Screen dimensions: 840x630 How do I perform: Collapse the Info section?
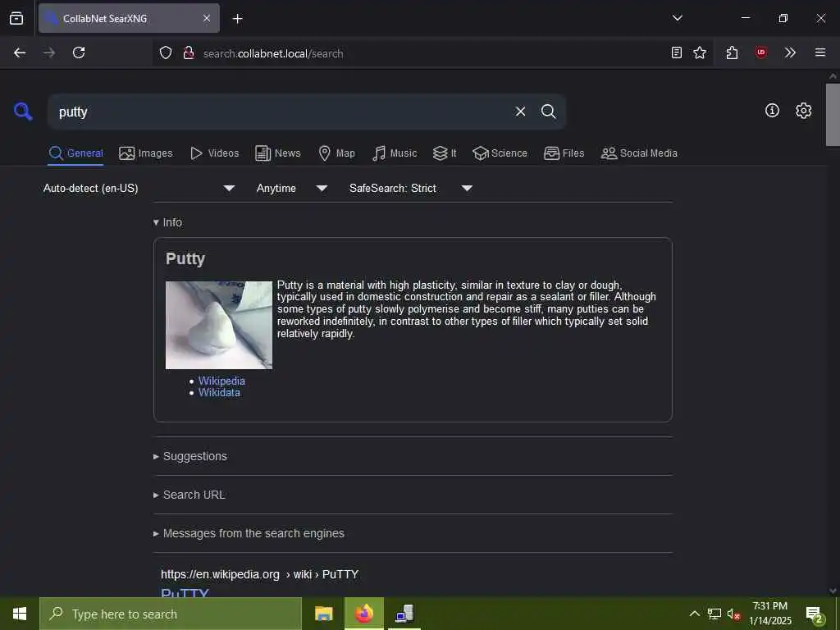(x=167, y=222)
